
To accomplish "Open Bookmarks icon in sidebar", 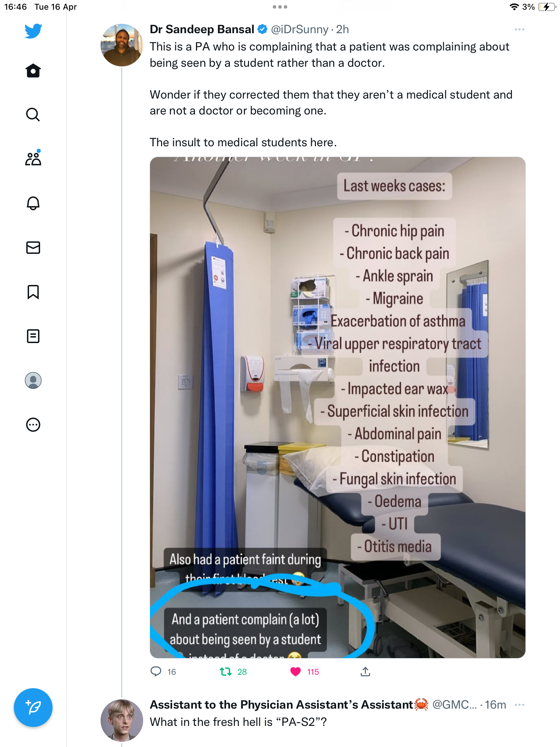I will (33, 292).
